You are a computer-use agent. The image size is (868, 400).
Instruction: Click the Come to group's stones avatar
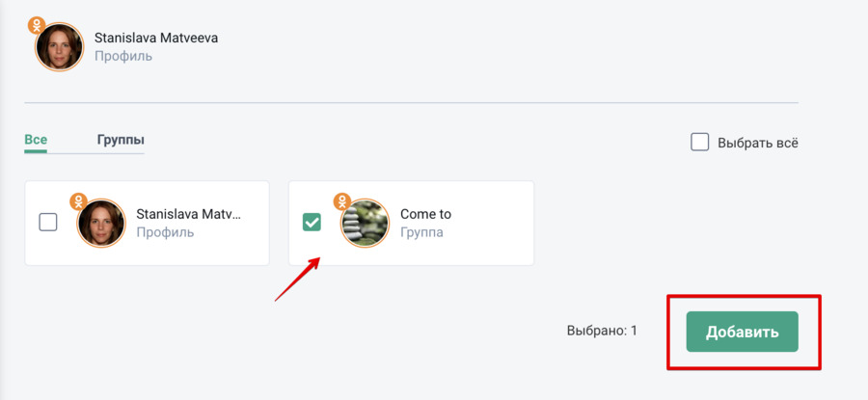(366, 225)
